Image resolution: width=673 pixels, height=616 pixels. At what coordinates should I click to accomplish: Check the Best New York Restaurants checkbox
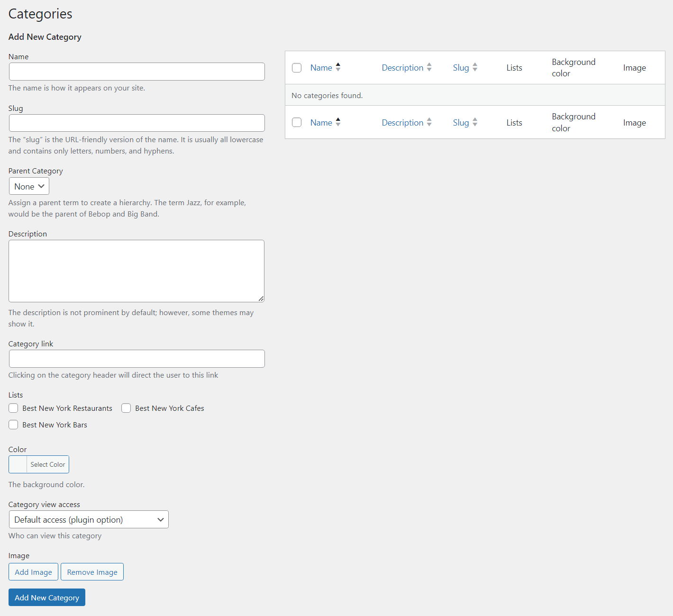pyautogui.click(x=13, y=408)
